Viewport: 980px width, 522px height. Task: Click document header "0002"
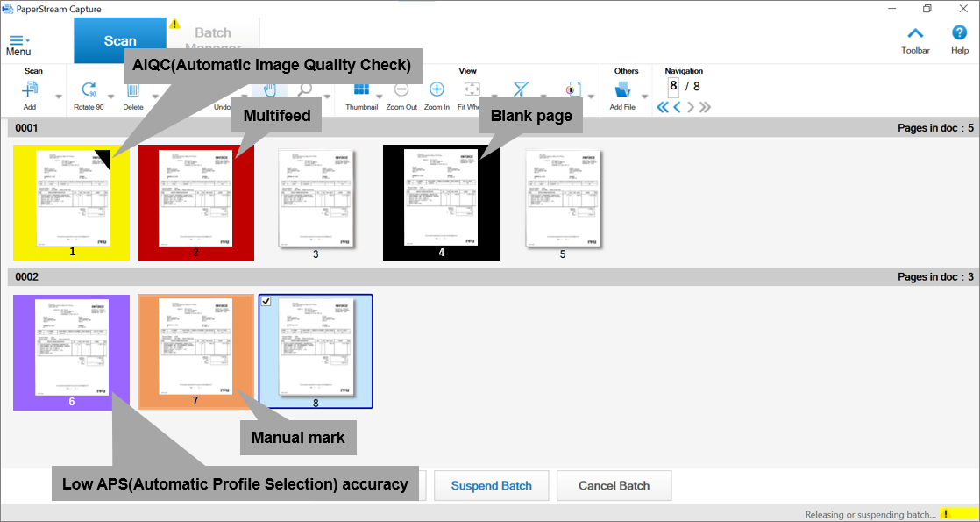[x=27, y=276]
